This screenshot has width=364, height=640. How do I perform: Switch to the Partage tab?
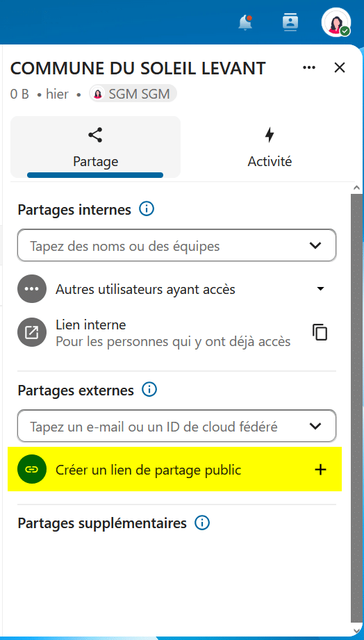(x=95, y=147)
